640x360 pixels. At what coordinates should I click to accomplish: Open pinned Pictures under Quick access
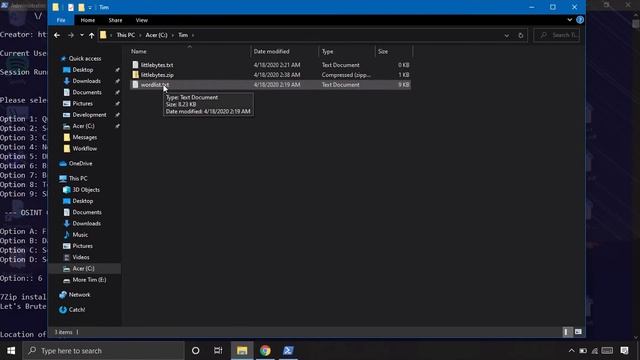(82, 104)
